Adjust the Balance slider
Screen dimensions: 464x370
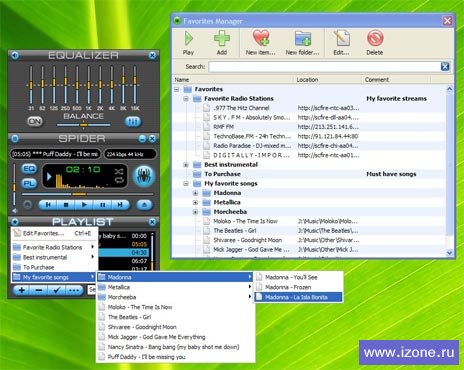84,125
